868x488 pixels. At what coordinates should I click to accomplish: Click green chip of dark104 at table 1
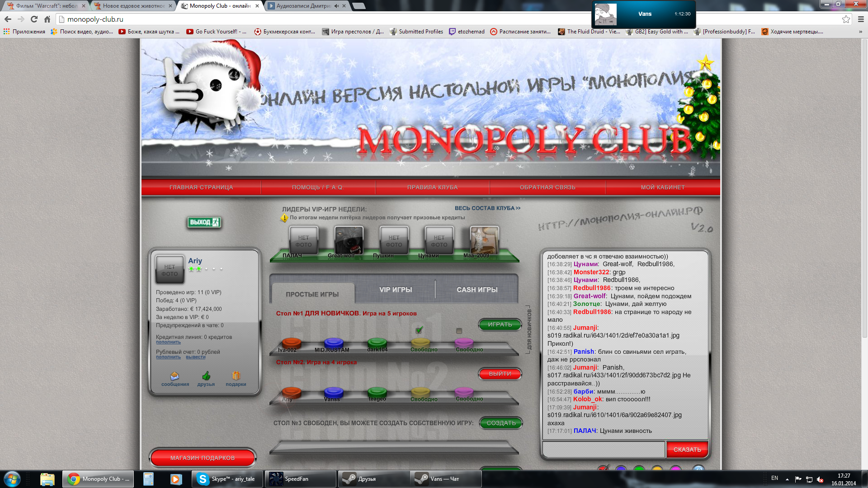(x=377, y=343)
